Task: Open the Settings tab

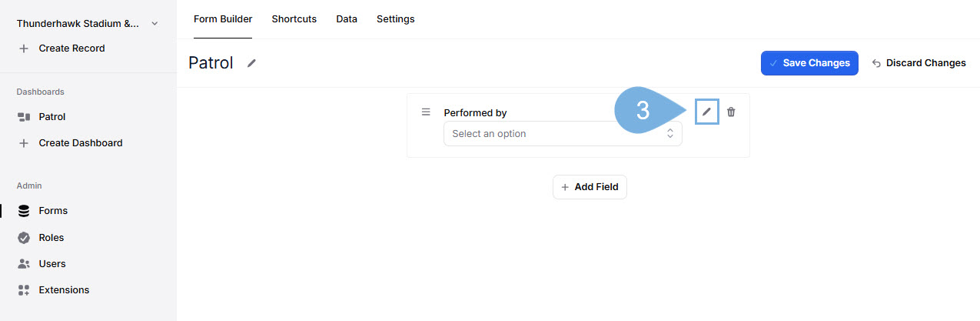Action: click(x=395, y=19)
